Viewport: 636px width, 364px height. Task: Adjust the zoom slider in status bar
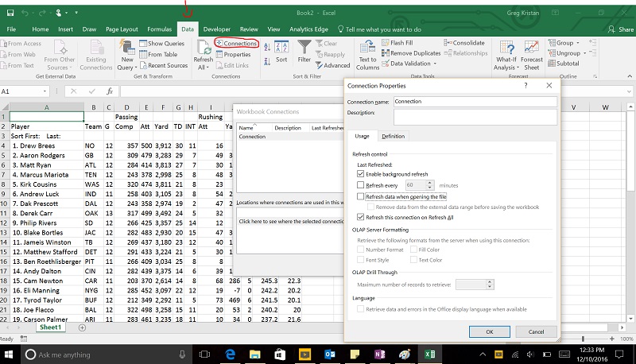pos(583,339)
